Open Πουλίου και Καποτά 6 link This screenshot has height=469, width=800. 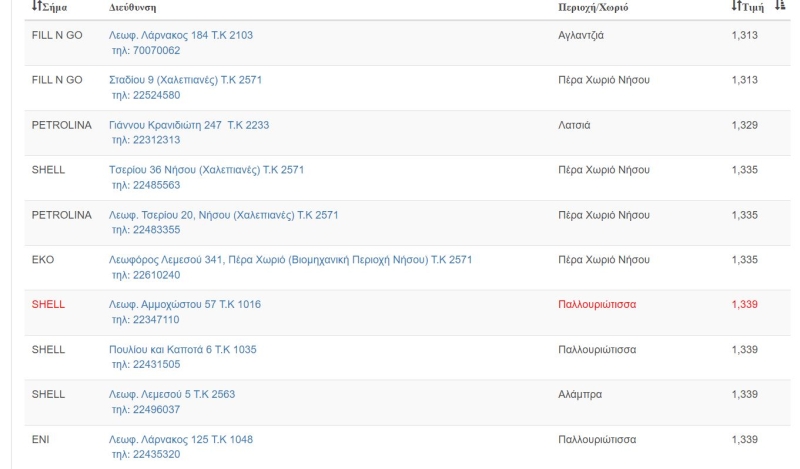point(183,350)
